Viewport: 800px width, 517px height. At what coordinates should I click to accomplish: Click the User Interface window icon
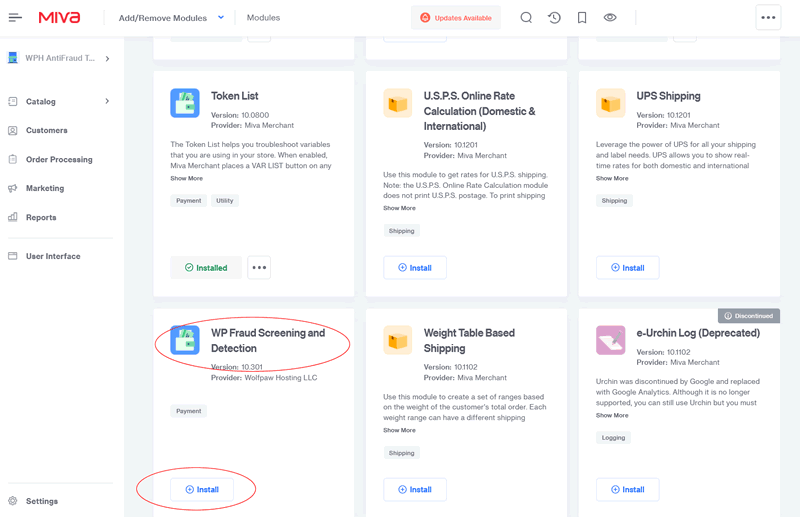(x=13, y=256)
